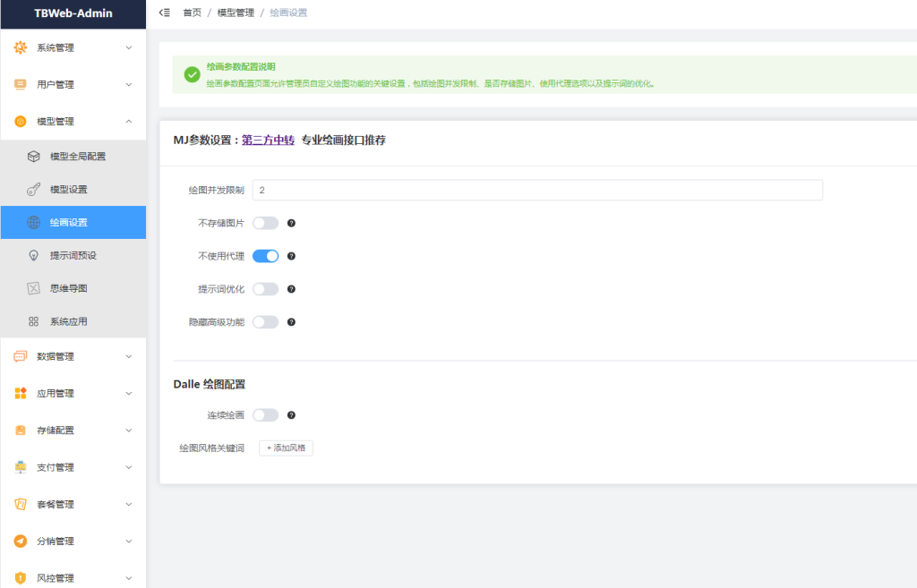Expand the 数据管理 menu chevron
The height and width of the screenshot is (588, 917).
(128, 356)
